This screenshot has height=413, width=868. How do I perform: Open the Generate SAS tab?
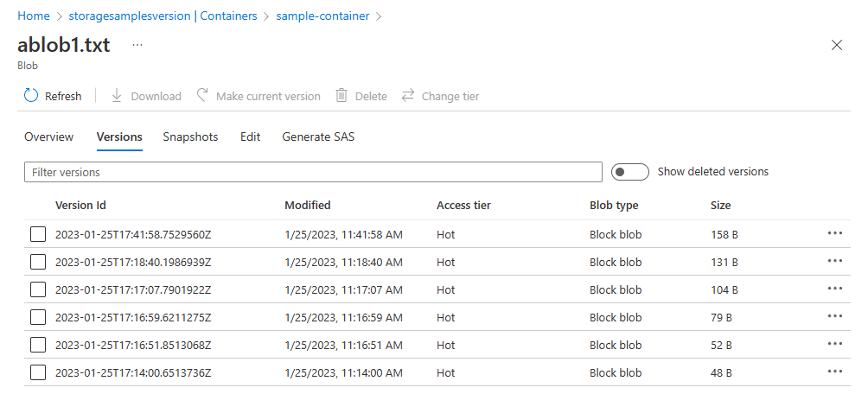(318, 137)
